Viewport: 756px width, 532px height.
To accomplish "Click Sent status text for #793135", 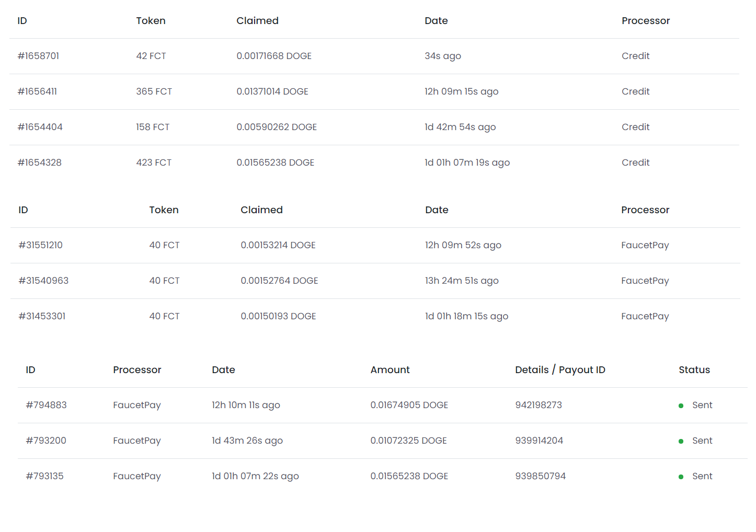I will 702,476.
